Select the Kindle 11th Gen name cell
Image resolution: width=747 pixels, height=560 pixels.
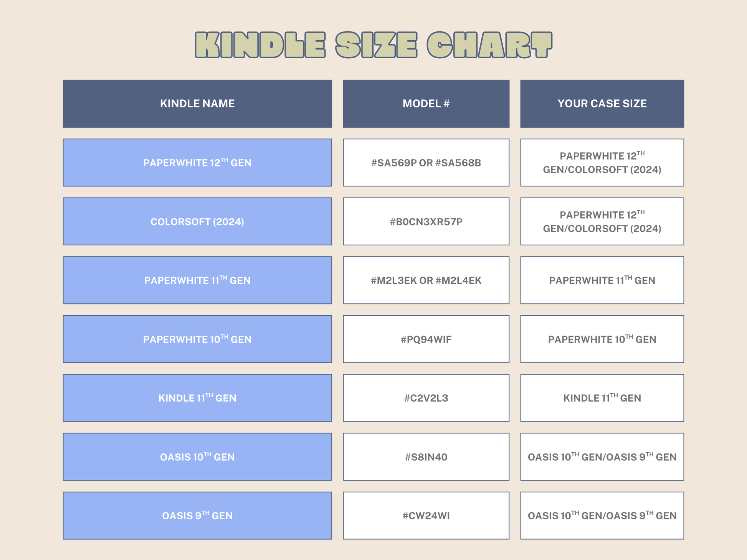[197, 398]
